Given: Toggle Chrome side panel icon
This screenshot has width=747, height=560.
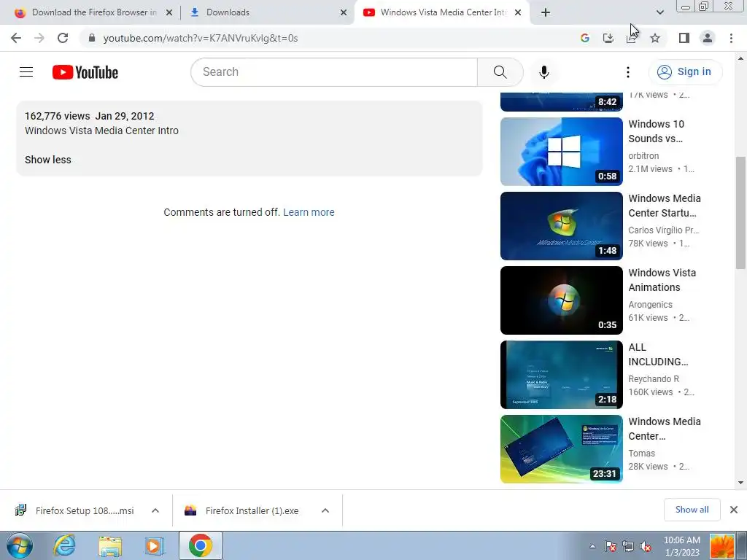Looking at the screenshot, I should coord(684,38).
